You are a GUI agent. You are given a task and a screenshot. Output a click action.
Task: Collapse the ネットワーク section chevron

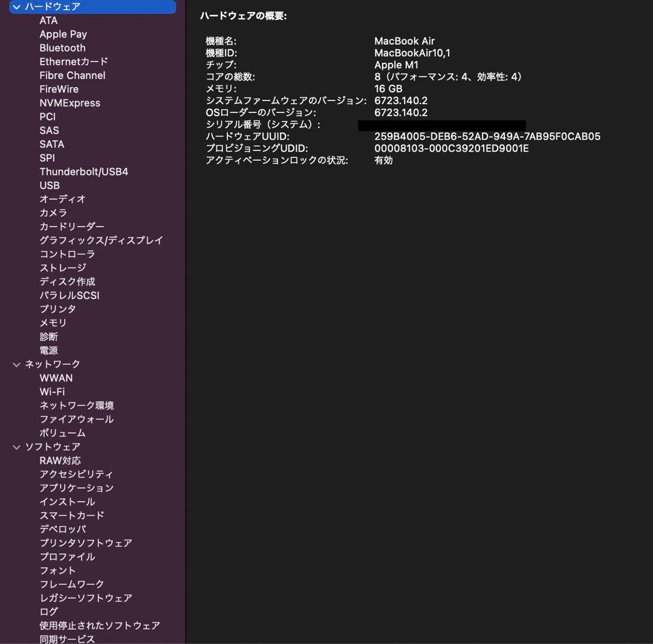(x=16, y=365)
